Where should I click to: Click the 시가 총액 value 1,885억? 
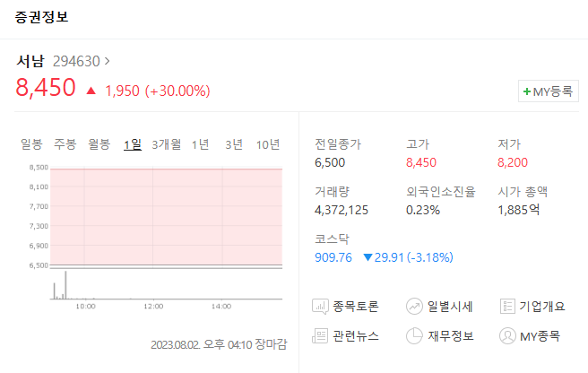click(x=519, y=210)
